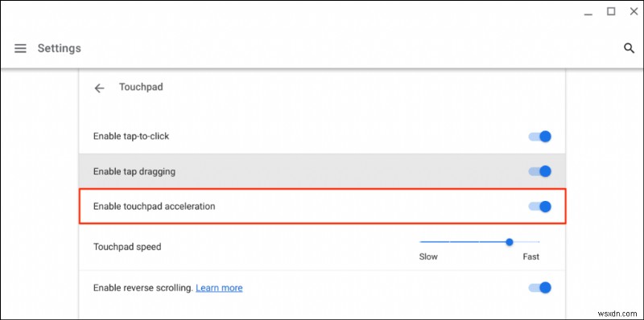Open the Learn more link
644x320 pixels.
click(219, 288)
